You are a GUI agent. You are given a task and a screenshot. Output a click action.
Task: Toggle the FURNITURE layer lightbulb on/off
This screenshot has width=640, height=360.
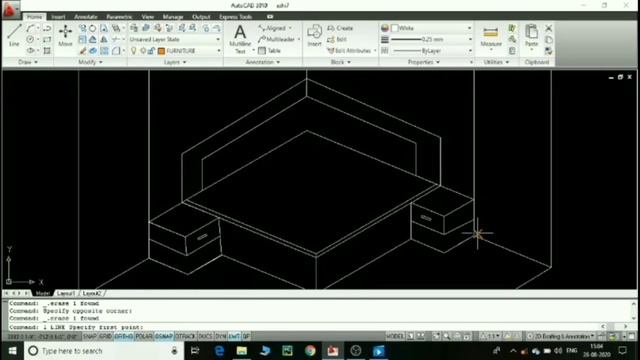(x=133, y=51)
